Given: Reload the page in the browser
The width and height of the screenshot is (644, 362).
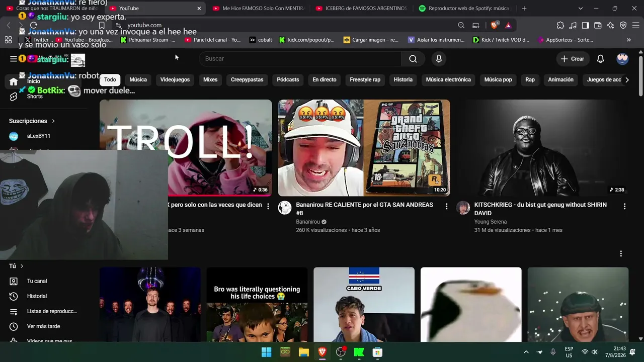Looking at the screenshot, I should pyautogui.click(x=34, y=25).
